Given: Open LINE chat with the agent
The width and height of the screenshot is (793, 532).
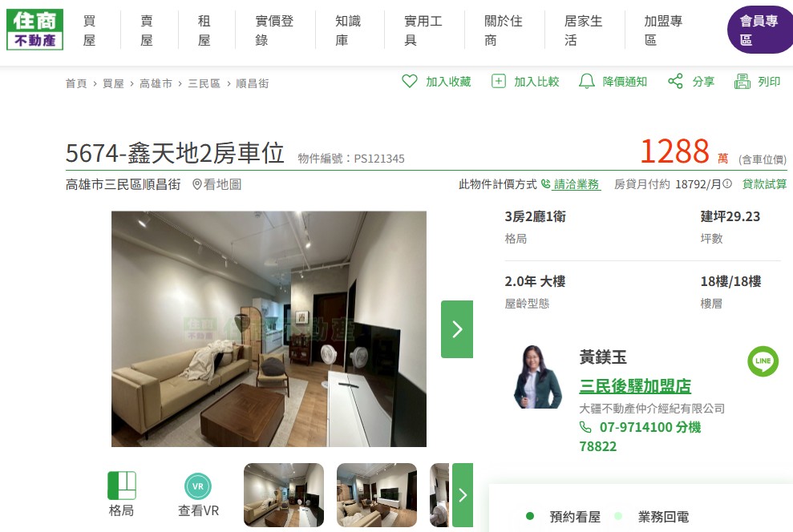Looking at the screenshot, I should (763, 361).
